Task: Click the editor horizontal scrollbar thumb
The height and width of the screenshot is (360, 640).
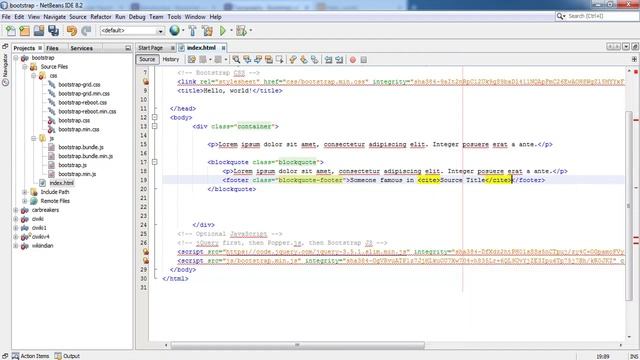Action: tap(298, 345)
